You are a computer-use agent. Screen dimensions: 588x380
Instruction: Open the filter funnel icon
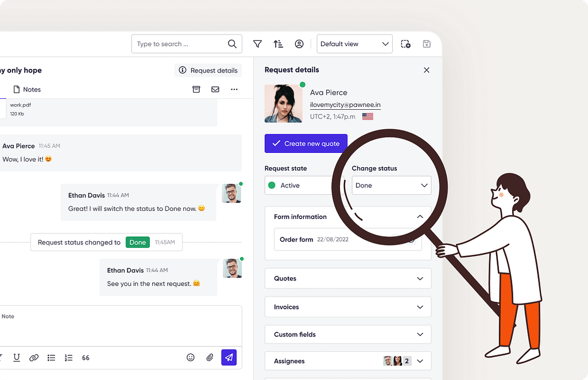coord(257,44)
